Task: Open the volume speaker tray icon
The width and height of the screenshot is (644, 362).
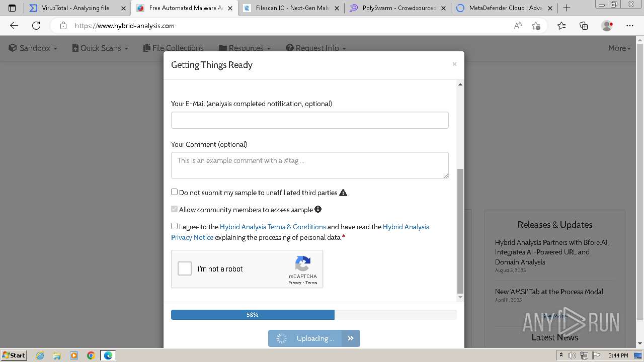Action: (572, 355)
